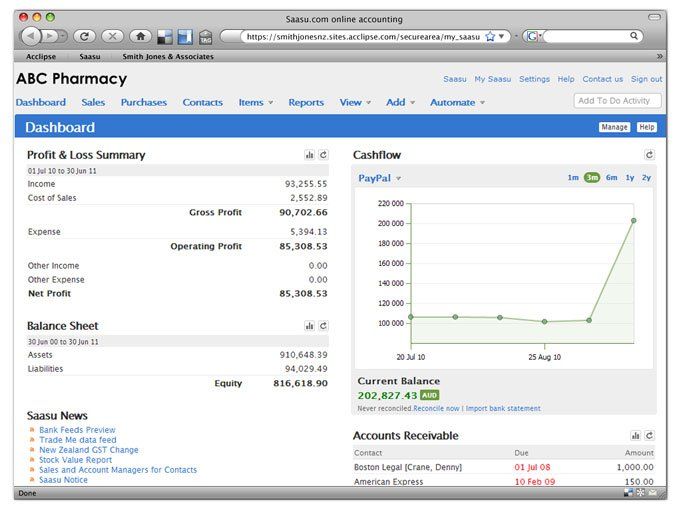The image size is (680, 516).
Task: Go to the Purchases section
Action: [144, 102]
